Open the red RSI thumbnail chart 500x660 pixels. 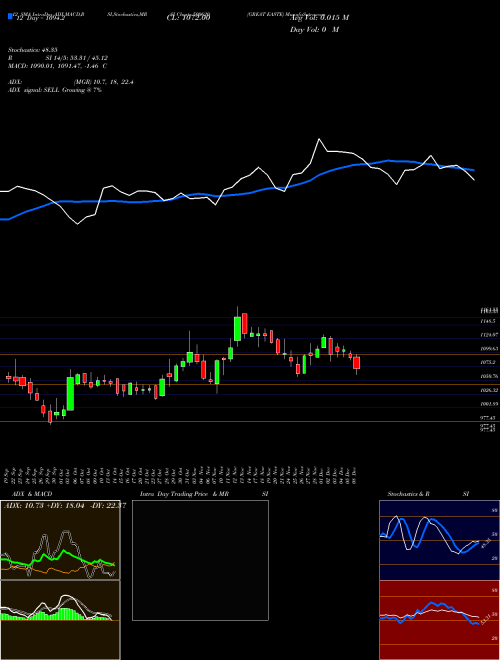click(x=439, y=620)
